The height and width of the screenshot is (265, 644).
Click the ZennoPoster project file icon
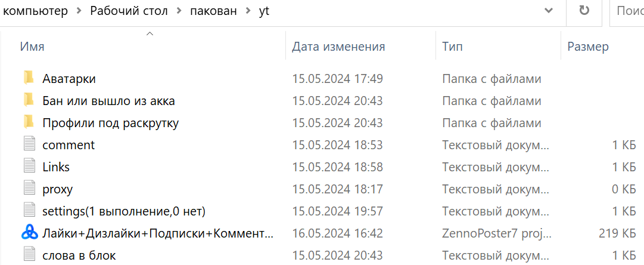click(29, 233)
